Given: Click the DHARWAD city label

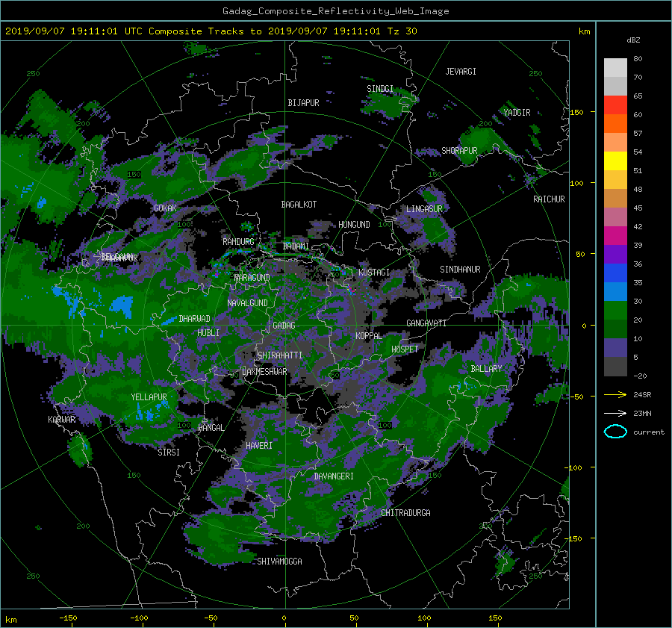Looking at the screenshot, I should [195, 319].
